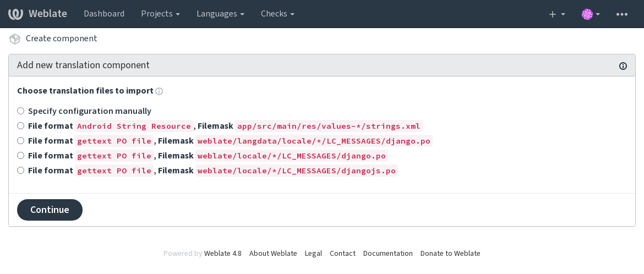Click the Android String Resource format label
The height and width of the screenshot is (274, 644).
(134, 126)
